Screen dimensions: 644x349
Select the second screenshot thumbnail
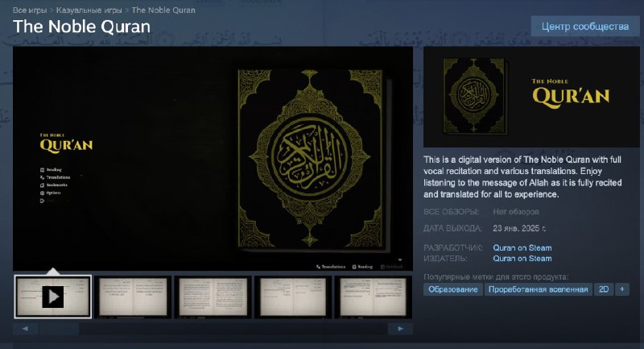pyautogui.click(x=132, y=297)
